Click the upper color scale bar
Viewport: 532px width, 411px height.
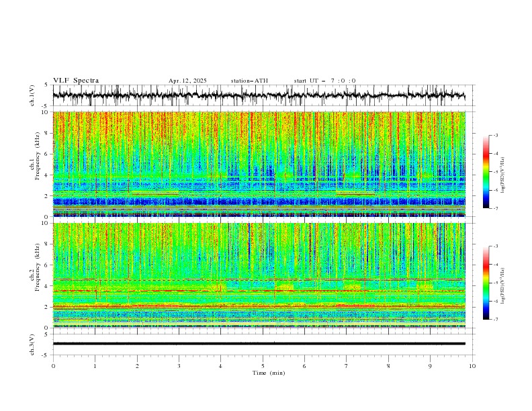coord(486,172)
